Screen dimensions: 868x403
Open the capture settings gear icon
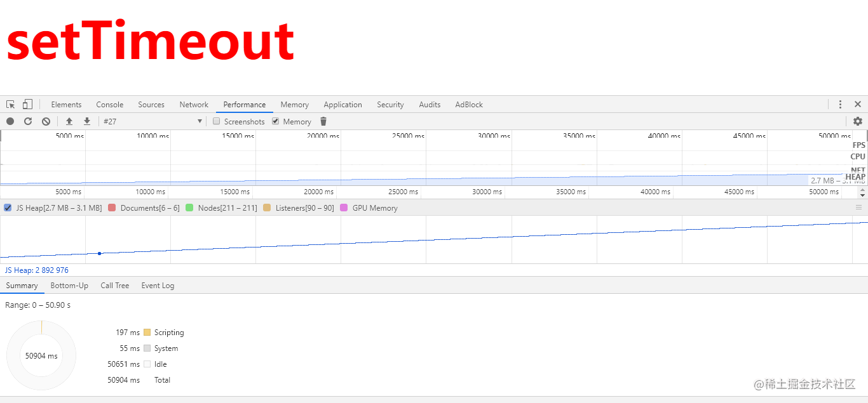[858, 121]
